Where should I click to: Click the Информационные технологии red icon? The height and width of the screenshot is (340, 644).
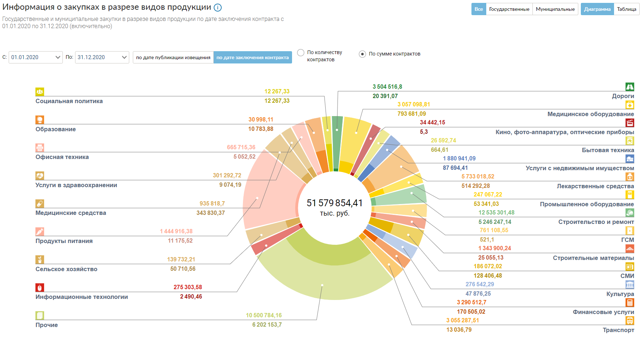(40, 287)
